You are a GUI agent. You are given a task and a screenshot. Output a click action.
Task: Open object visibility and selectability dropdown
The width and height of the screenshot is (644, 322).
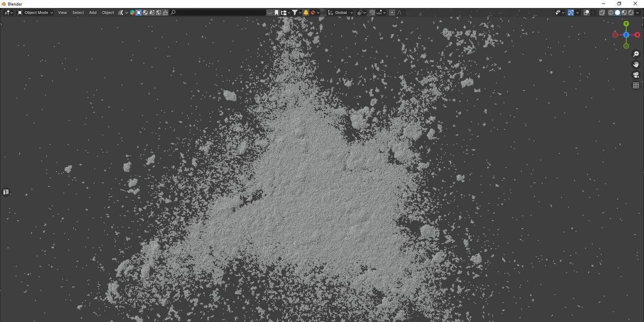560,12
